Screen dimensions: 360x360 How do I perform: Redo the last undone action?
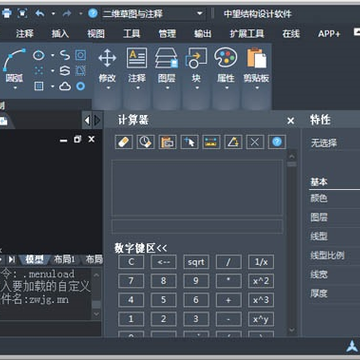coord(67,13)
